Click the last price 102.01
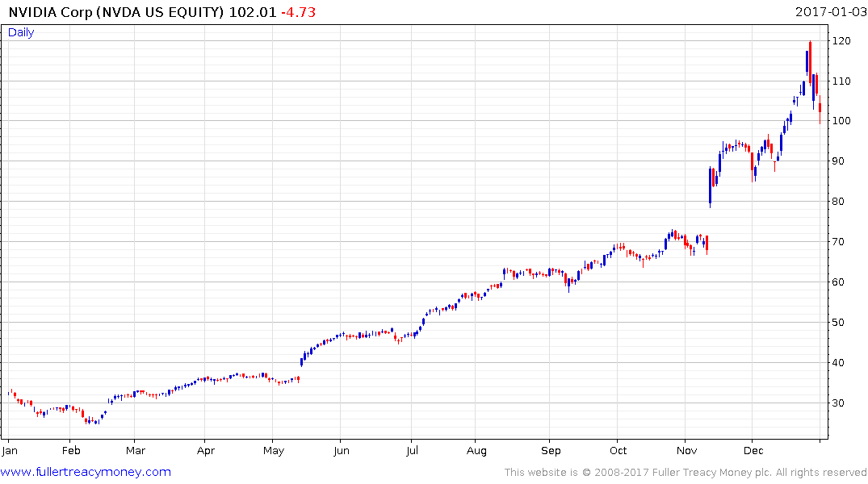 click(x=253, y=12)
